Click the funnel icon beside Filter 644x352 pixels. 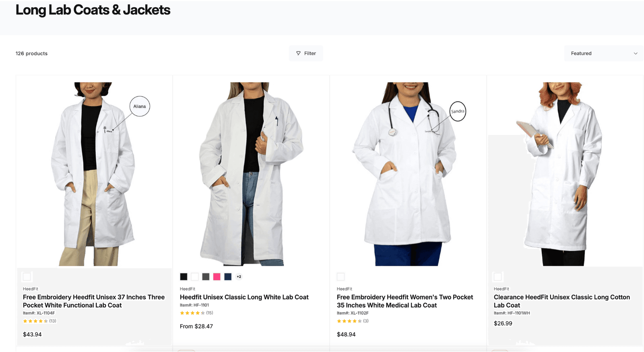298,53
